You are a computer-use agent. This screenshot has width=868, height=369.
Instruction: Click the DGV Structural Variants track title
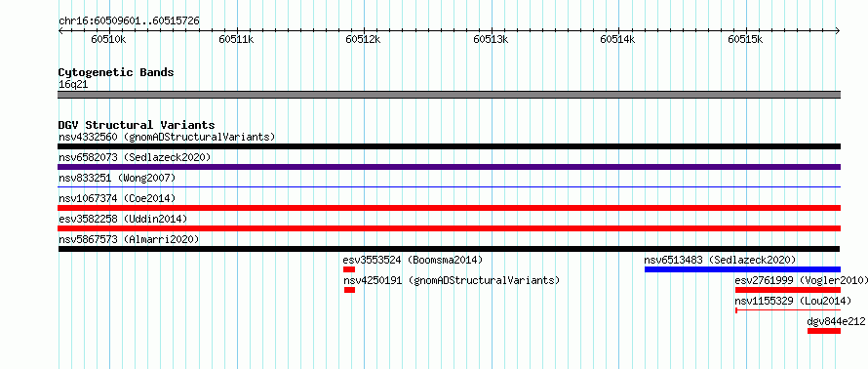(137, 125)
